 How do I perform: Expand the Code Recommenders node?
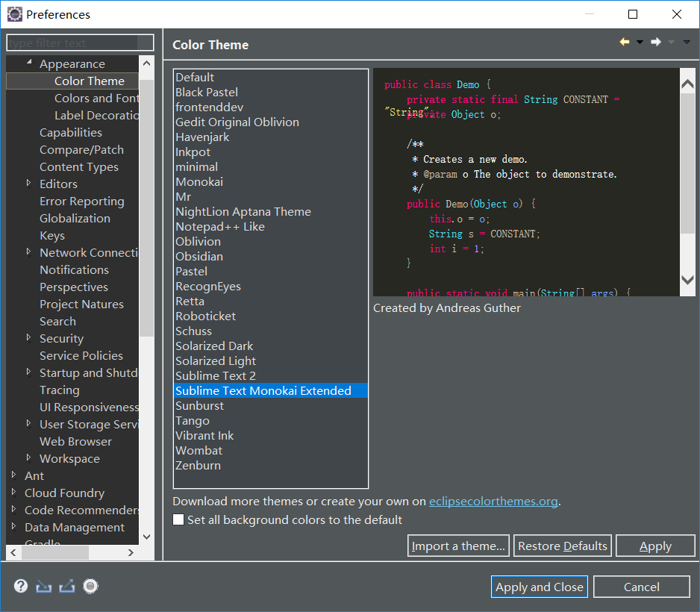click(14, 509)
